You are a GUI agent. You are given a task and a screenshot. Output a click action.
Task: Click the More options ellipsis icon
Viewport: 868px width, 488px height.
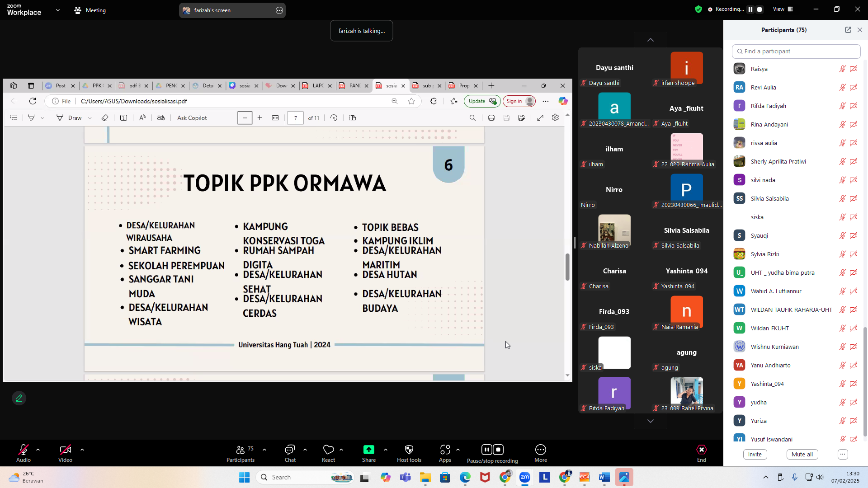pos(540,450)
